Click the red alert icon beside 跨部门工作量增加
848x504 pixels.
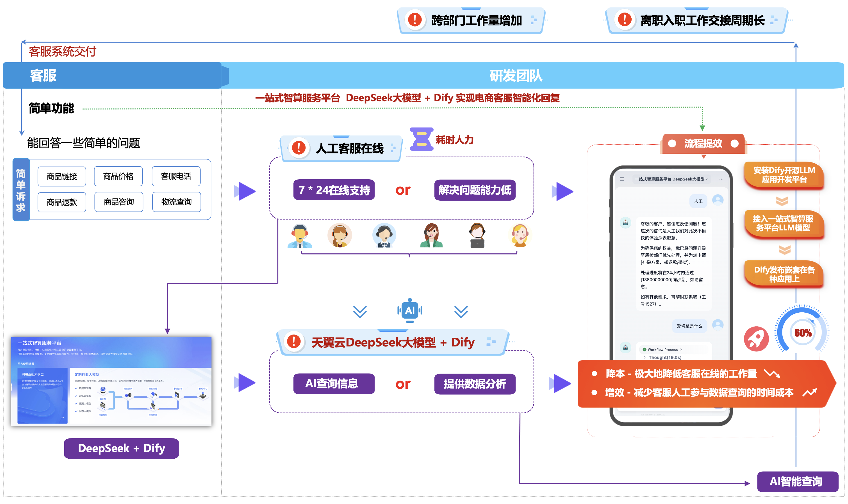click(x=415, y=19)
